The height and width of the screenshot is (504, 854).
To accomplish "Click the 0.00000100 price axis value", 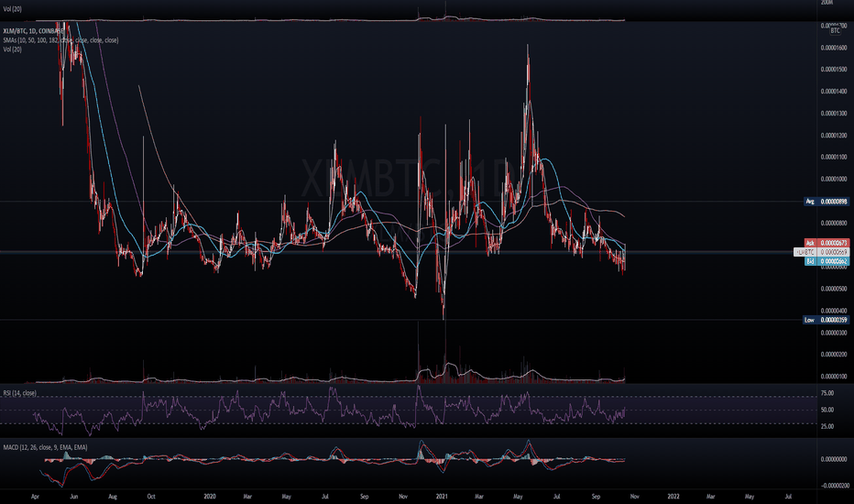I will pyautogui.click(x=834, y=377).
